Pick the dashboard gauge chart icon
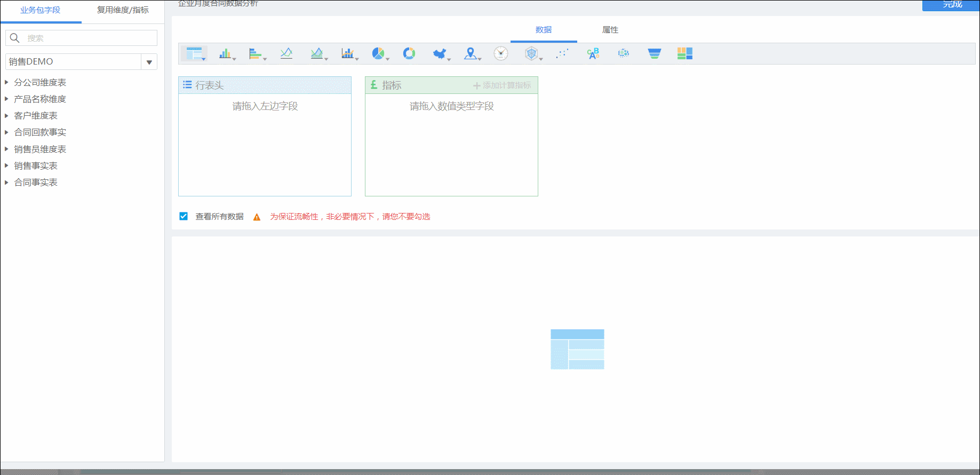The image size is (980, 475). pyautogui.click(x=501, y=53)
